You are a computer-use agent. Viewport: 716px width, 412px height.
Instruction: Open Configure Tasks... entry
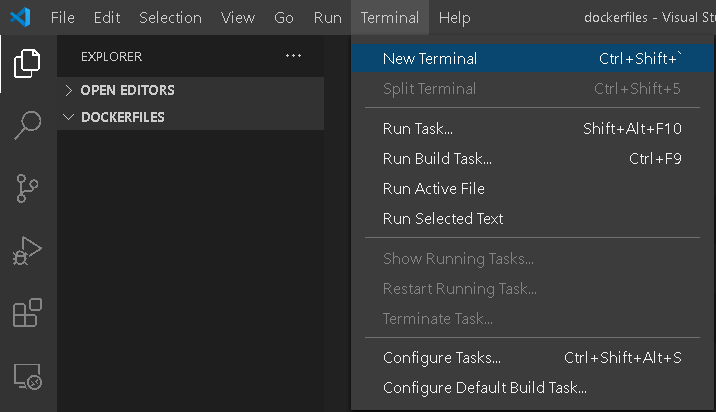pyautogui.click(x=442, y=358)
